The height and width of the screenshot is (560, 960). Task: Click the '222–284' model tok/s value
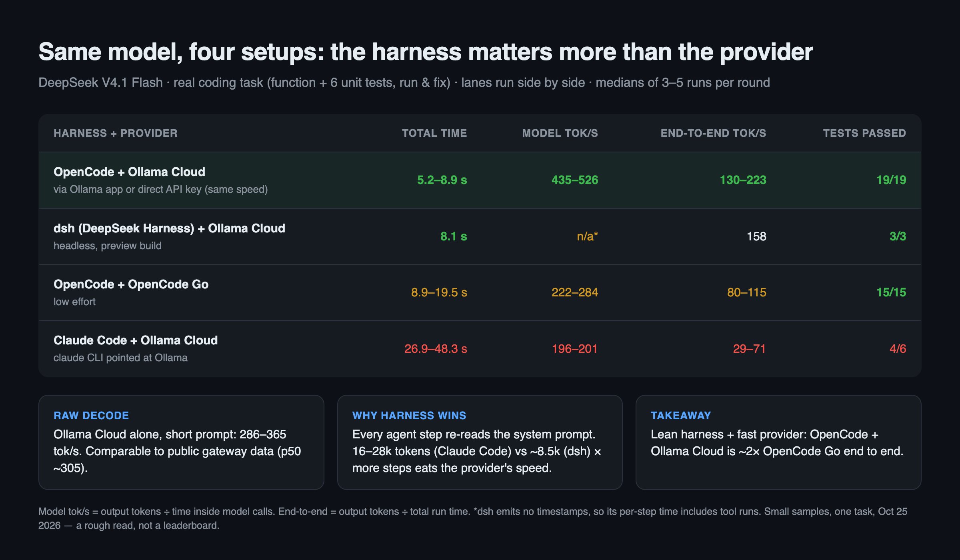[575, 292]
